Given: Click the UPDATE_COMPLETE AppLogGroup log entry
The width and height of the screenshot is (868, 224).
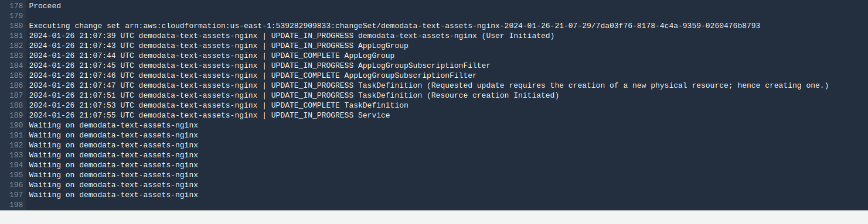Looking at the screenshot, I should 212,56.
